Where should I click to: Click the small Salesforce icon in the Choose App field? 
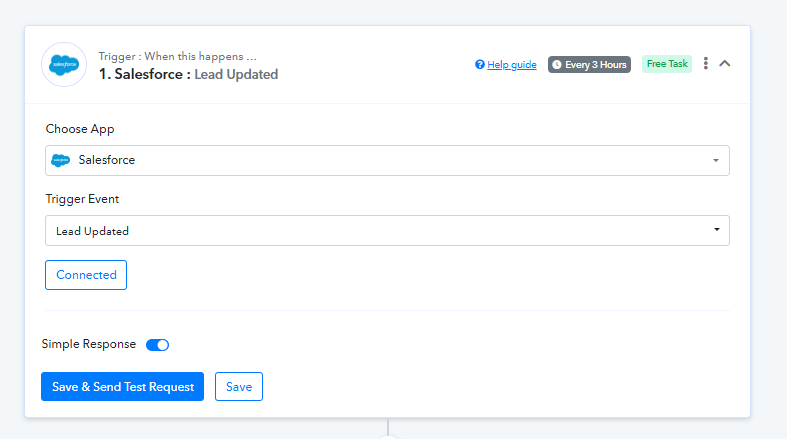click(61, 161)
